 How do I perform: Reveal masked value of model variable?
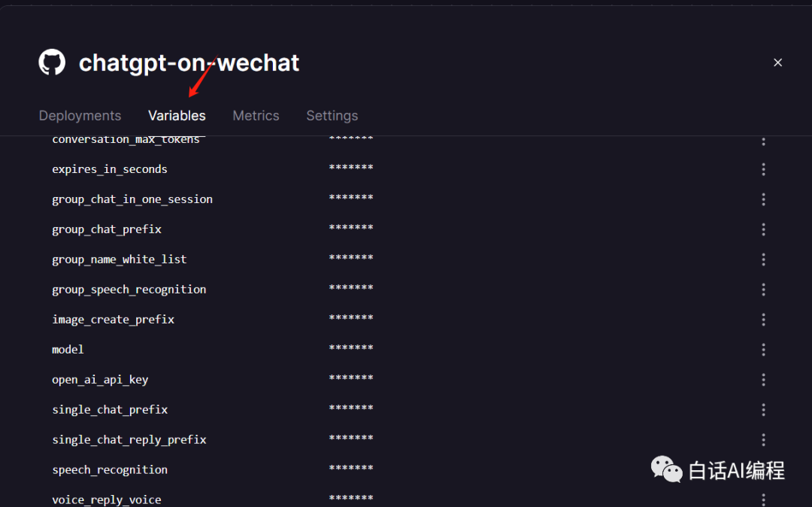(x=351, y=348)
